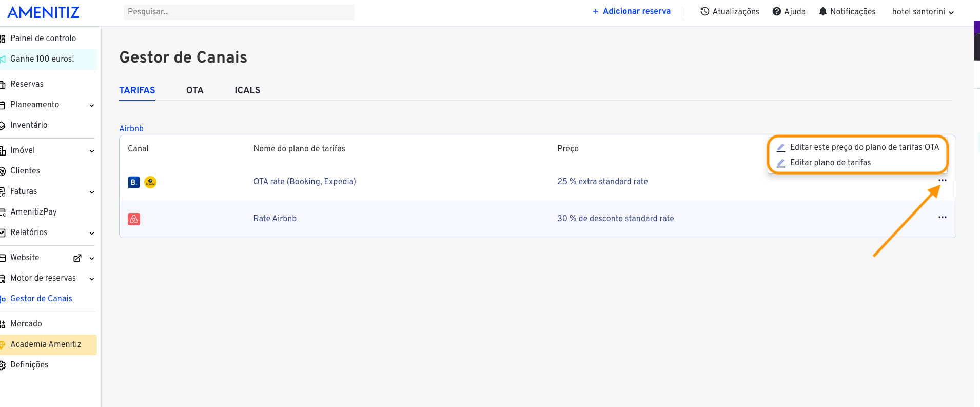Click the Booking.com channel icon
The image size is (980, 407).
[134, 182]
